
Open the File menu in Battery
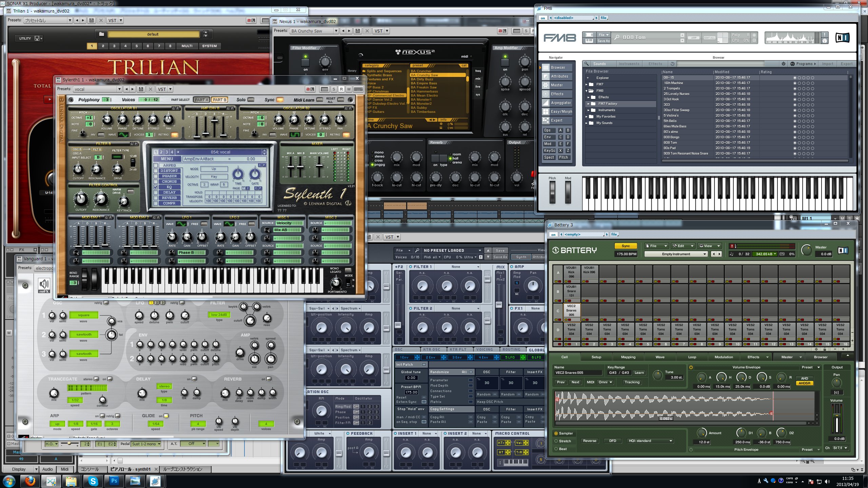click(x=656, y=246)
